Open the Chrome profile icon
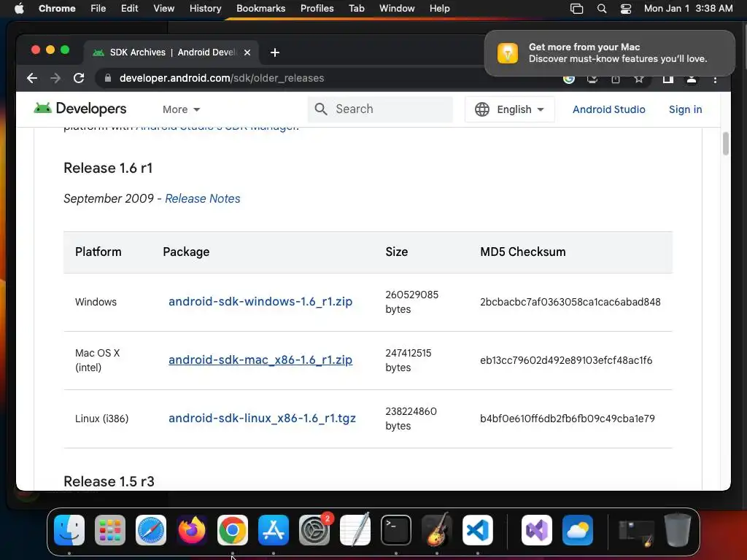This screenshot has width=747, height=560. [692, 79]
